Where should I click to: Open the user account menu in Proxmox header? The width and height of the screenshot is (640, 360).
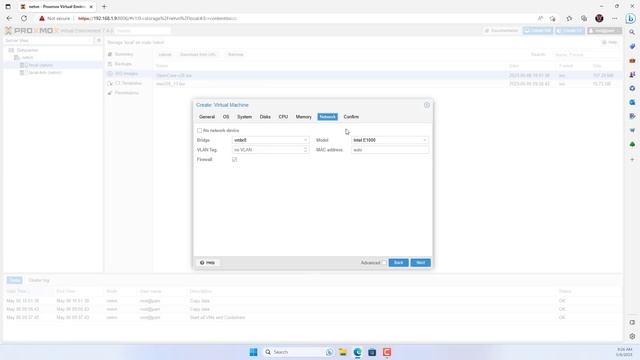coord(604,31)
